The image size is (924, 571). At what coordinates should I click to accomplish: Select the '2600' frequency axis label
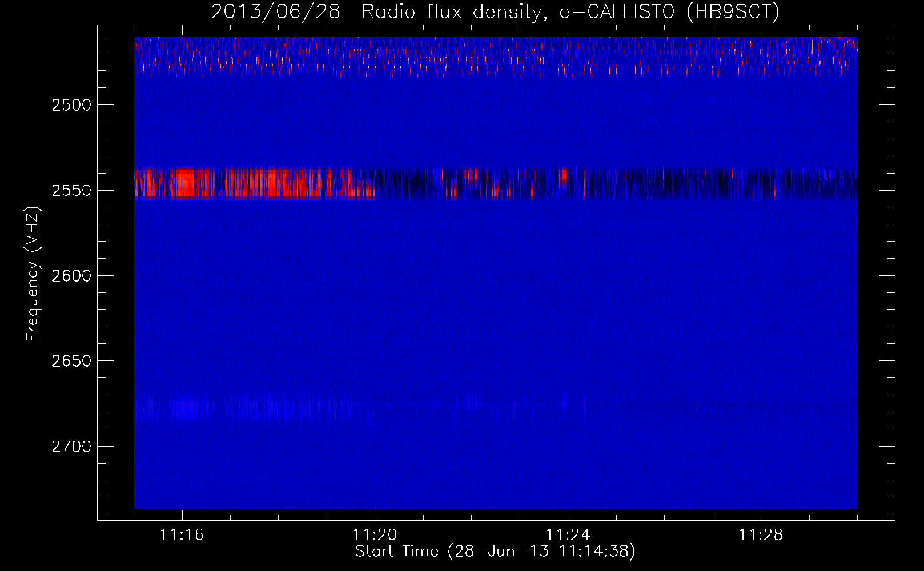pos(71,276)
